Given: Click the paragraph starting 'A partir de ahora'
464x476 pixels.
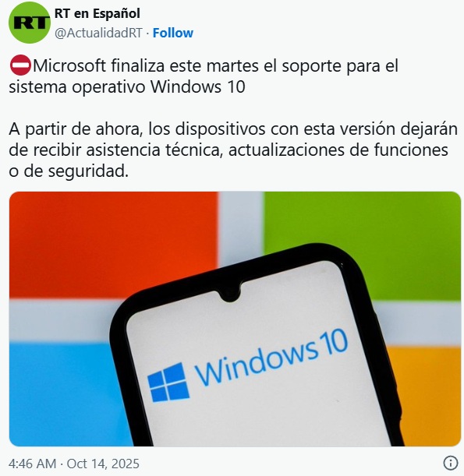Looking at the screenshot, I should 232,150.
